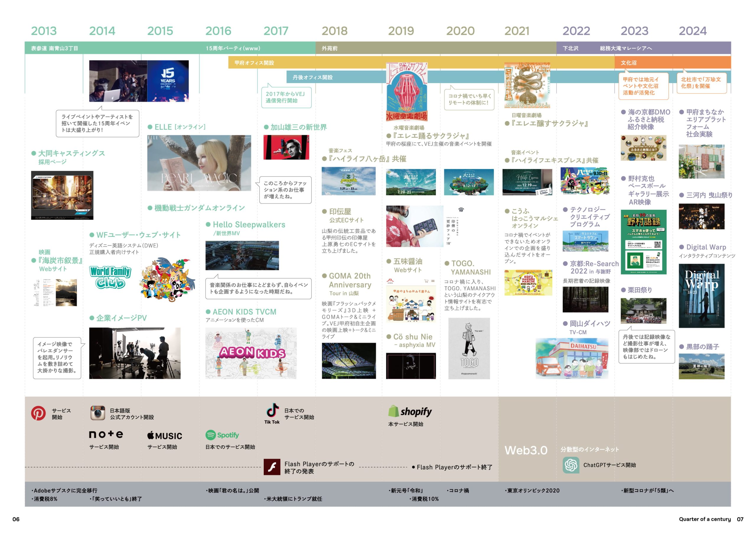This screenshot has width=756, height=534.
Task: Click the note service logo
Action: 106,434
